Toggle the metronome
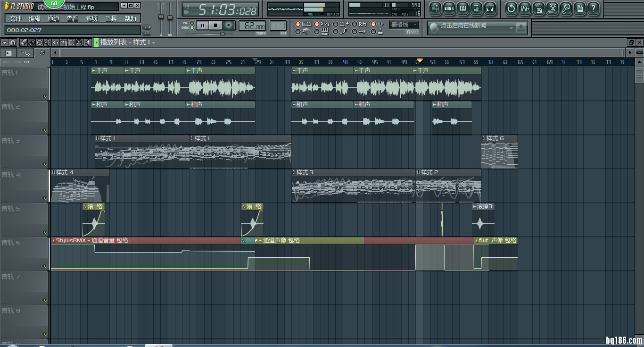Viewport: 644px width, 347px height. click(x=298, y=32)
